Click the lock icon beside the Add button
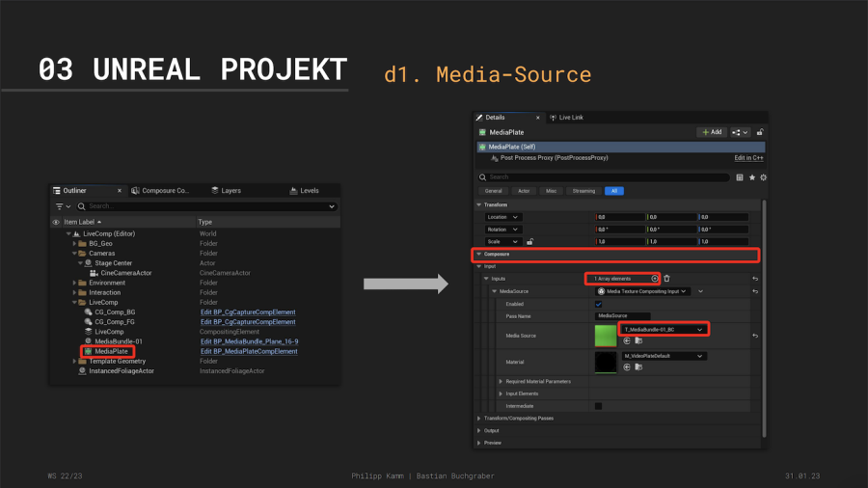The image size is (868, 488). click(760, 132)
